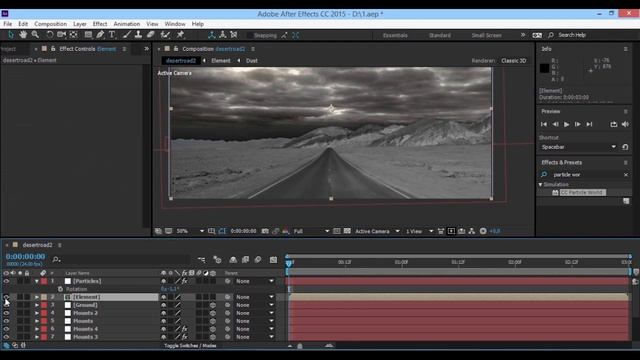Open the Animation menu
The image size is (640, 360).
pyautogui.click(x=127, y=24)
